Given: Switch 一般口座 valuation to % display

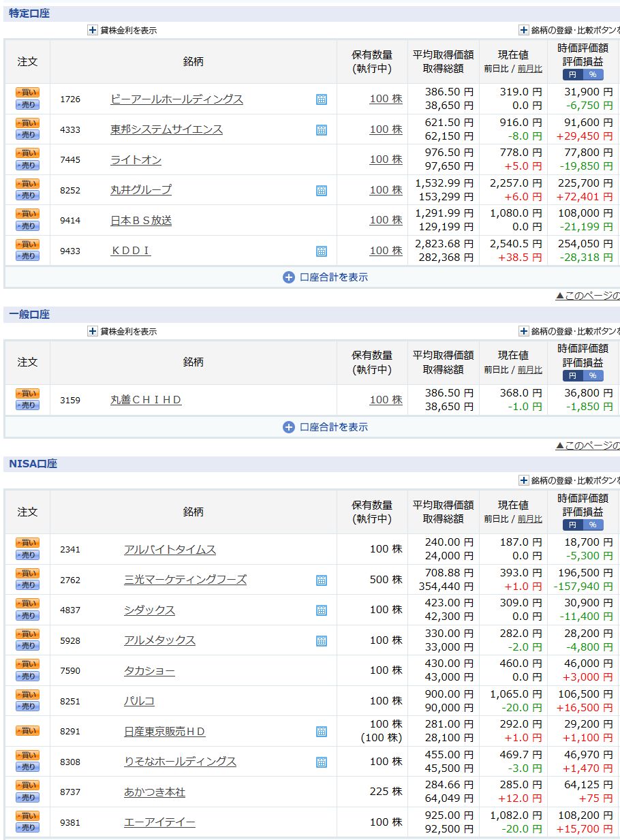Looking at the screenshot, I should click(593, 375).
